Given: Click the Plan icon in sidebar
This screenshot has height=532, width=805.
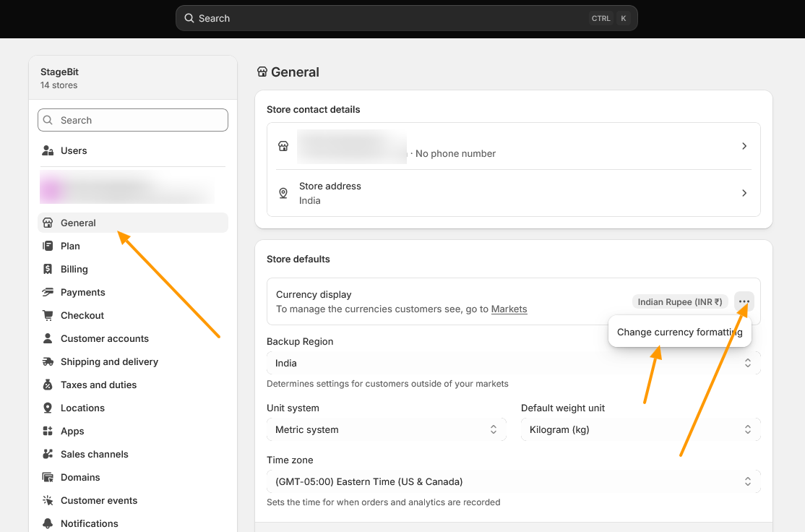Looking at the screenshot, I should [48, 246].
